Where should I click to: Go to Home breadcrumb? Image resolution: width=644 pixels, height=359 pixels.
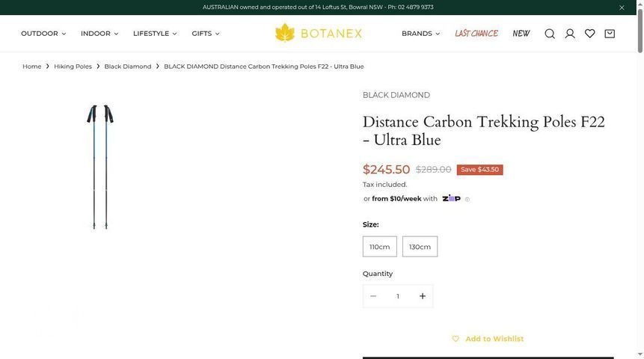point(31,67)
